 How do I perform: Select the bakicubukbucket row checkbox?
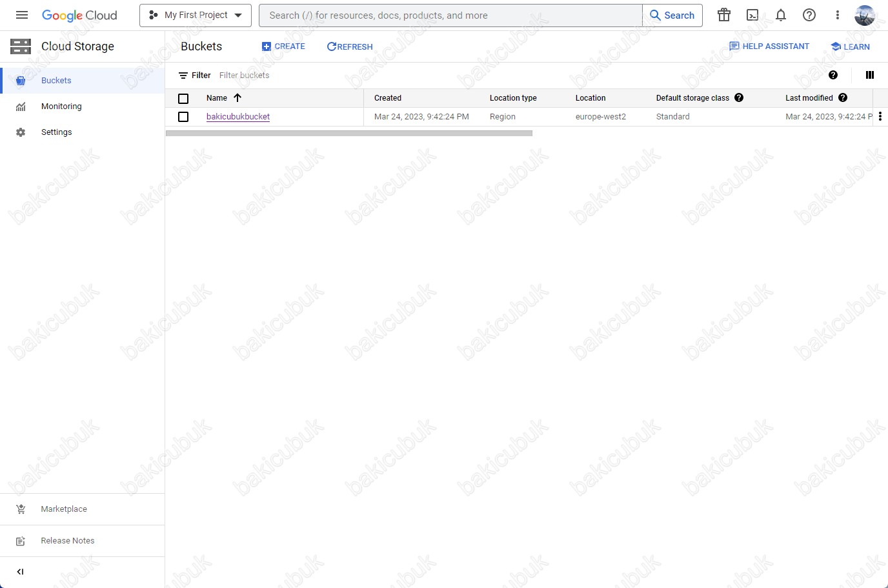tap(183, 117)
